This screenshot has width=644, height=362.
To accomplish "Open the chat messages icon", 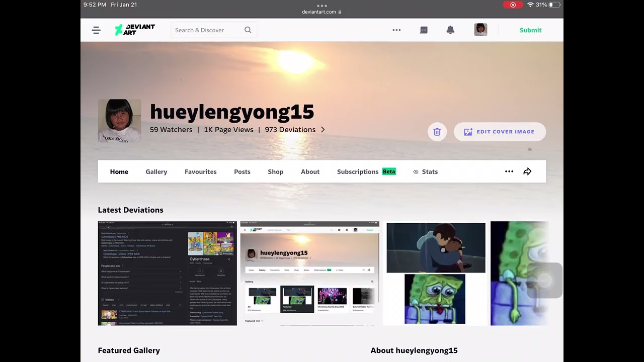I will [424, 30].
